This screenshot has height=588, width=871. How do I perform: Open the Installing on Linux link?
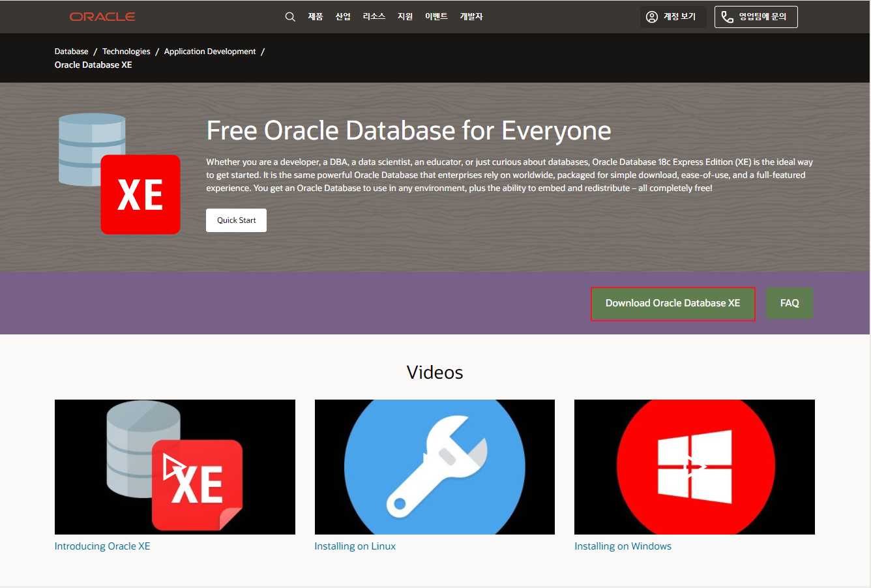click(x=355, y=546)
